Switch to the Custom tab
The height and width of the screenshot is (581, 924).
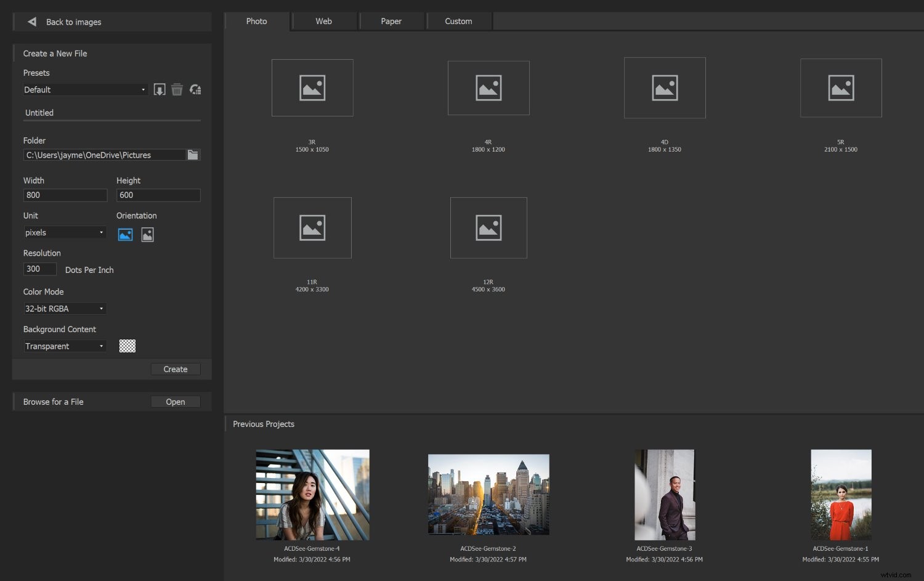[458, 21]
